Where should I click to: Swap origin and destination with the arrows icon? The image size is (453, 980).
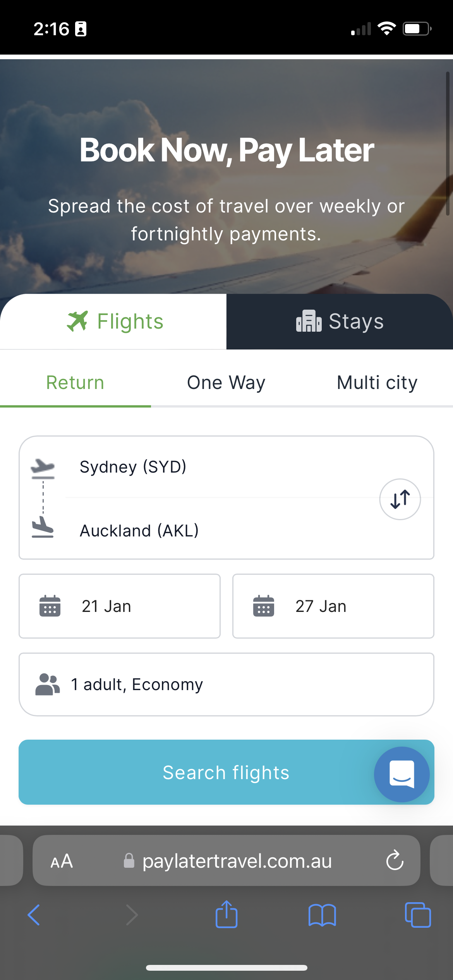point(400,499)
